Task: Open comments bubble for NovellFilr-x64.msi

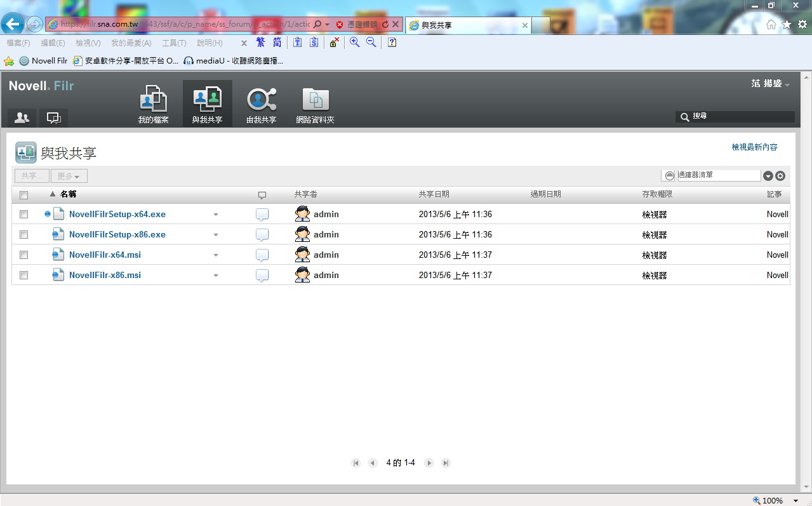Action: [x=262, y=255]
